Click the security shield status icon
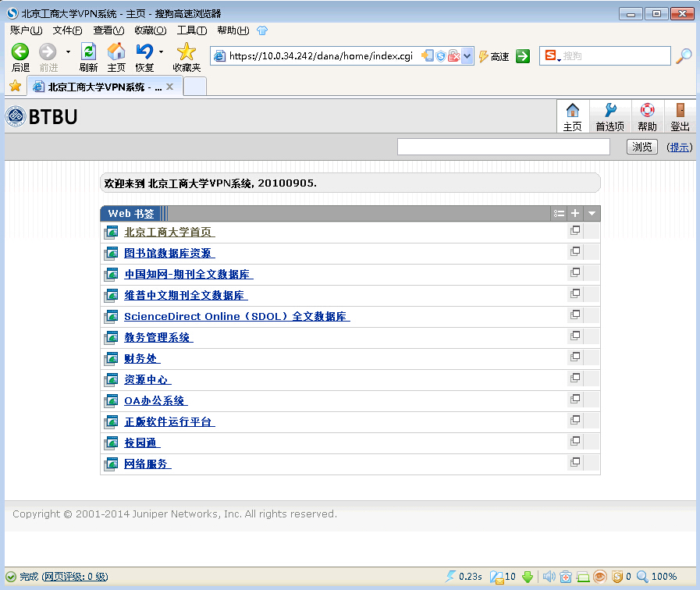The height and width of the screenshot is (590, 700). click(617, 577)
